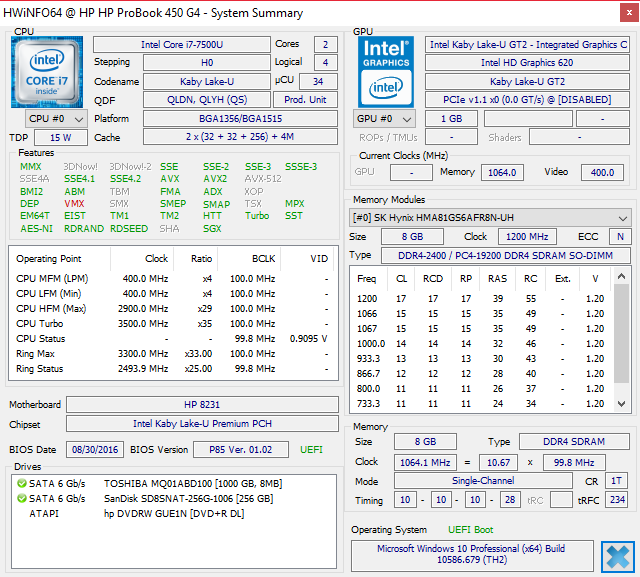
Task: Select the Intel Core i7-7500U name field
Action: [x=182, y=44]
